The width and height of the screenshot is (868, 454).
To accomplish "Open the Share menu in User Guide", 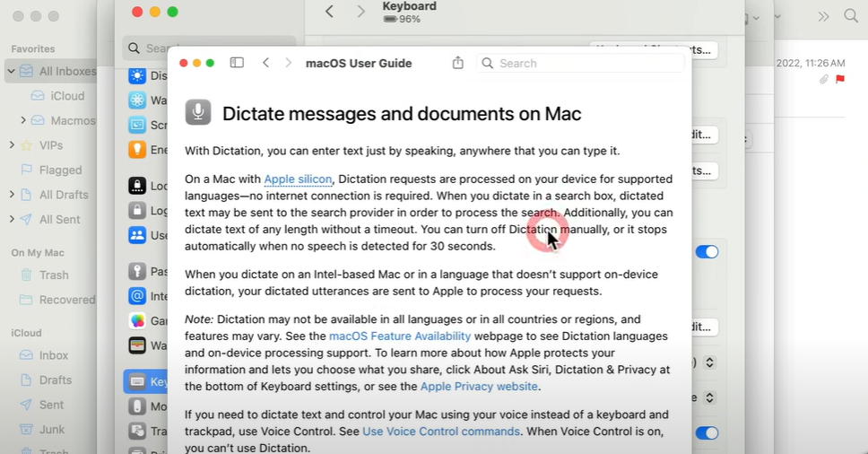I will point(458,63).
